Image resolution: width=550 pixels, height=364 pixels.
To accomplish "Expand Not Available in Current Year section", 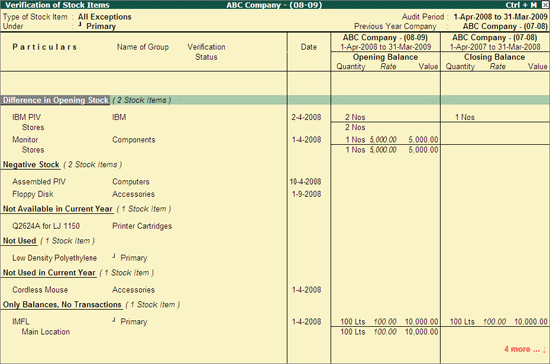I will point(58,209).
